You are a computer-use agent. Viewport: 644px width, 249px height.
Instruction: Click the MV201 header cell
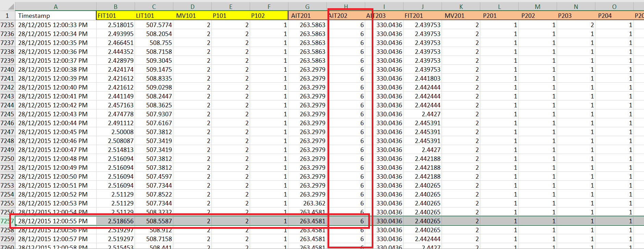tap(461, 16)
